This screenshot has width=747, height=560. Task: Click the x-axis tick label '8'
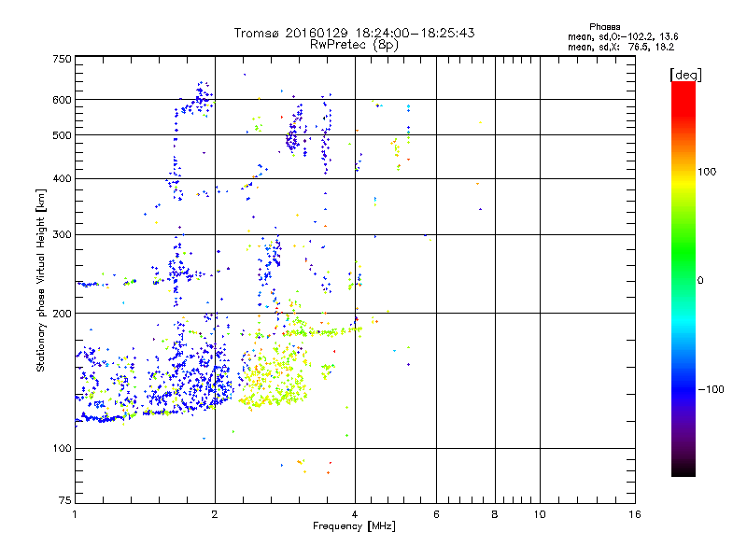point(495,514)
